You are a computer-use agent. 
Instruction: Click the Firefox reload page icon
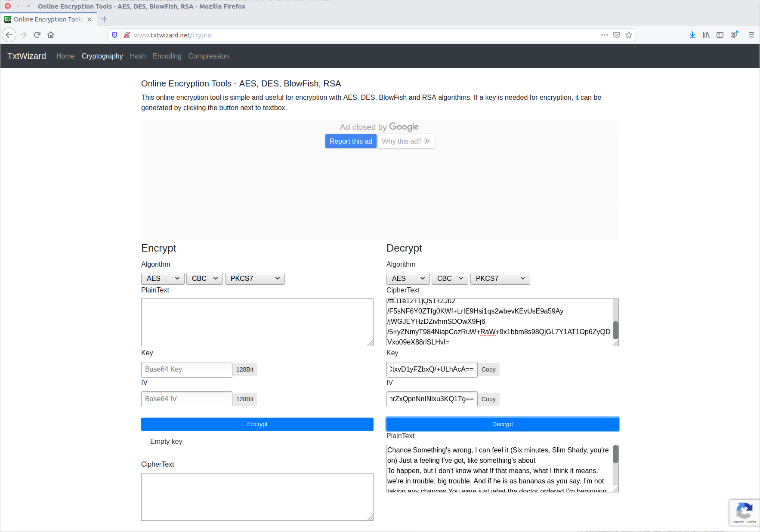pos(37,35)
